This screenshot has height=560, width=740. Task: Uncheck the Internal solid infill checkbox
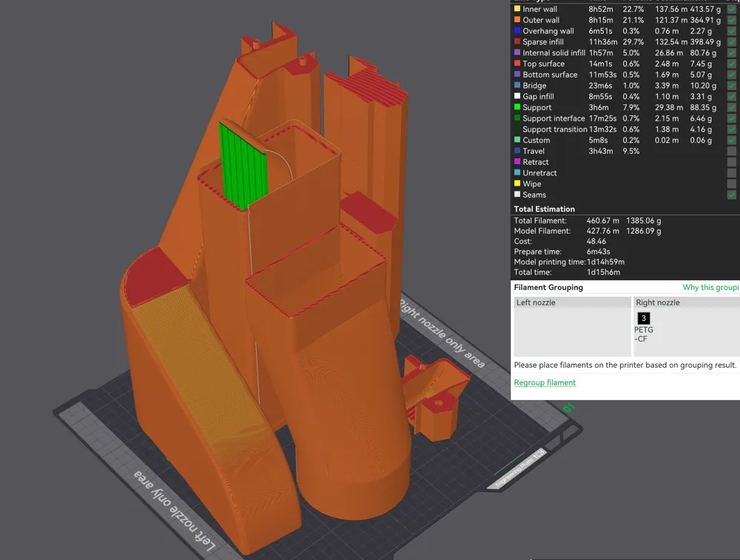(x=732, y=53)
